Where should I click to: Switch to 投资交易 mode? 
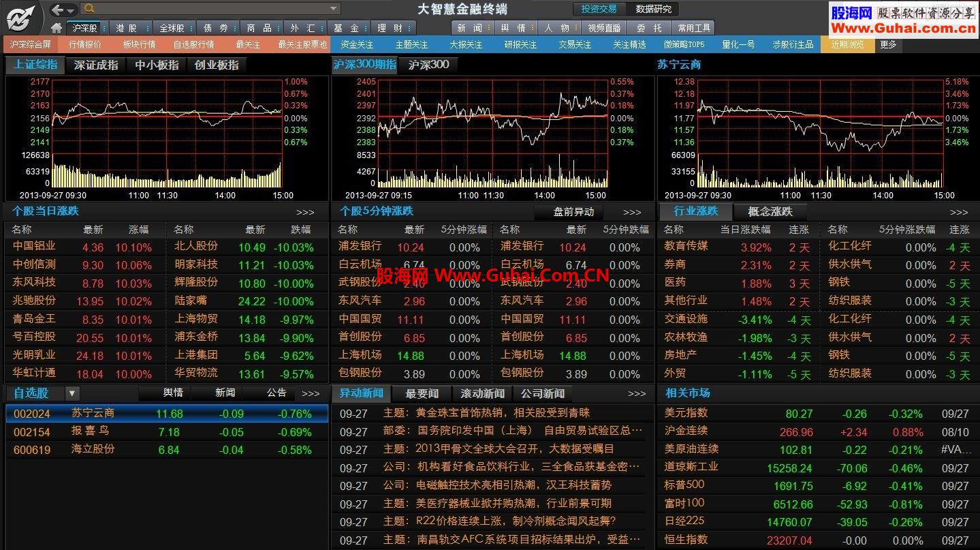tap(599, 9)
